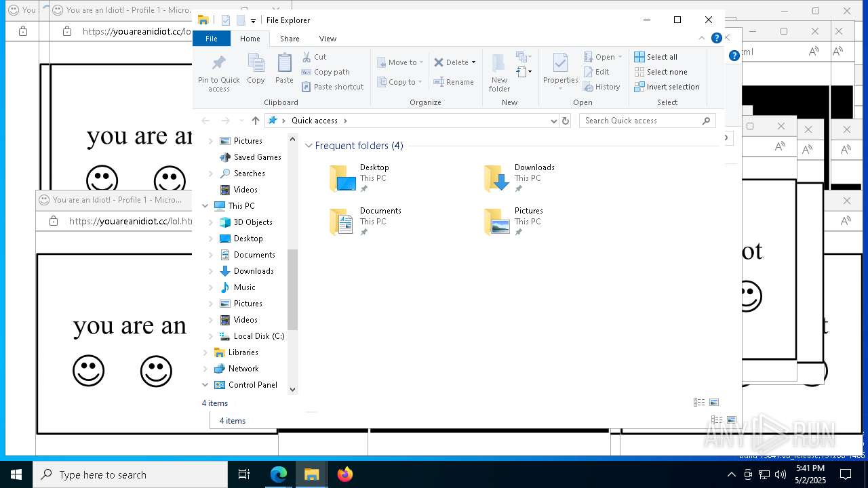Switch to the Share ribbon tab
The image size is (868, 488).
point(290,39)
